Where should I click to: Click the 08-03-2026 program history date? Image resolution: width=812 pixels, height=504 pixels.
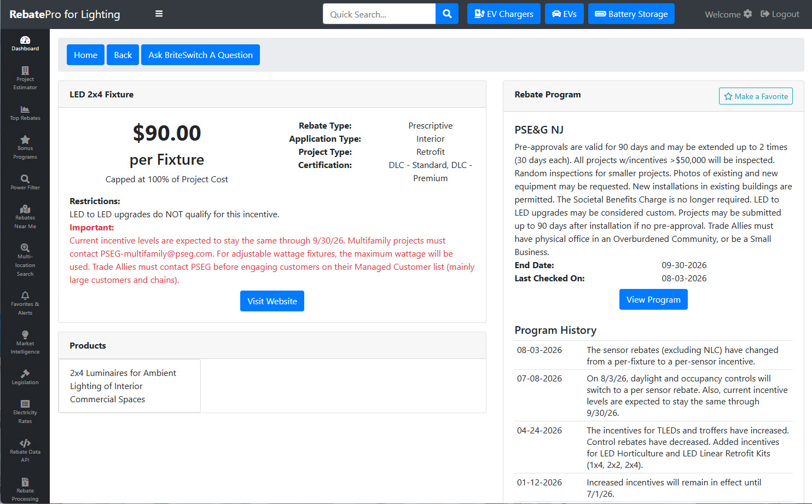tap(540, 350)
